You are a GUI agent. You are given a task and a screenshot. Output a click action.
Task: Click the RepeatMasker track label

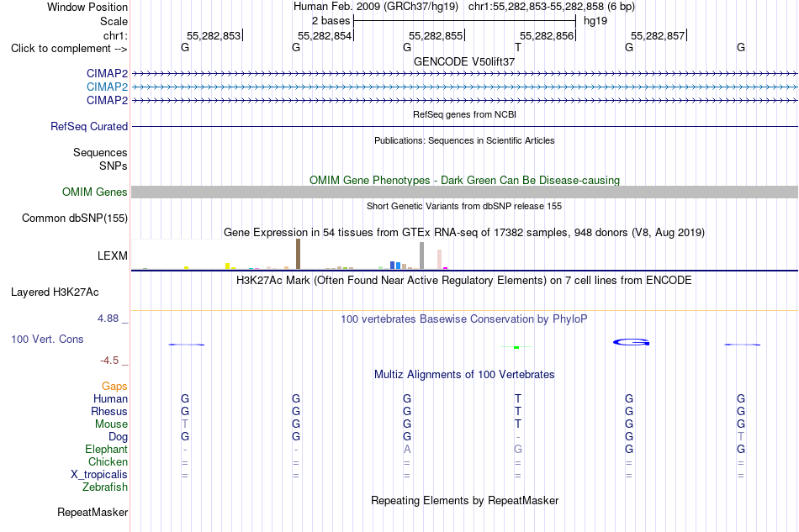(93, 513)
